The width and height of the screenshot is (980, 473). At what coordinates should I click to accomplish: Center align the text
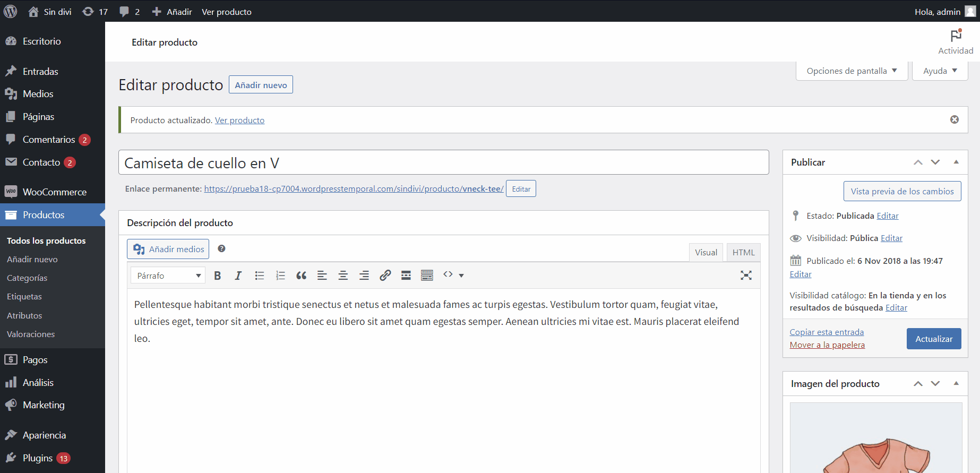tap(343, 276)
